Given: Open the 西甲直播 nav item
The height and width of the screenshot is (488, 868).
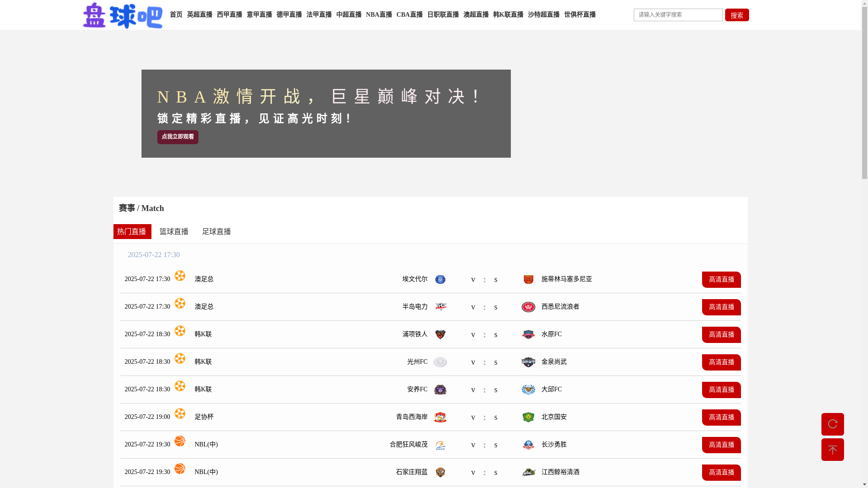Looking at the screenshot, I should (229, 15).
